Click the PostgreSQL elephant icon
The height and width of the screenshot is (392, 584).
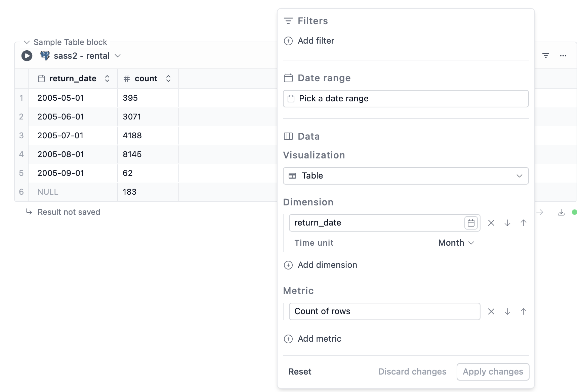click(44, 55)
